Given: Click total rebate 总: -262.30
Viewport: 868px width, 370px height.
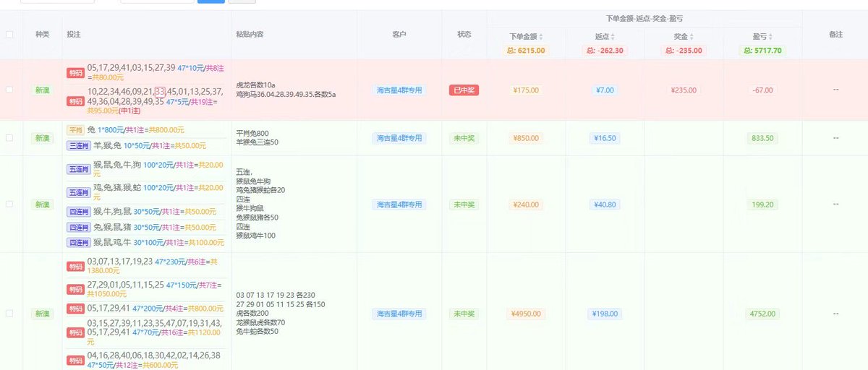Looking at the screenshot, I should tap(605, 51).
